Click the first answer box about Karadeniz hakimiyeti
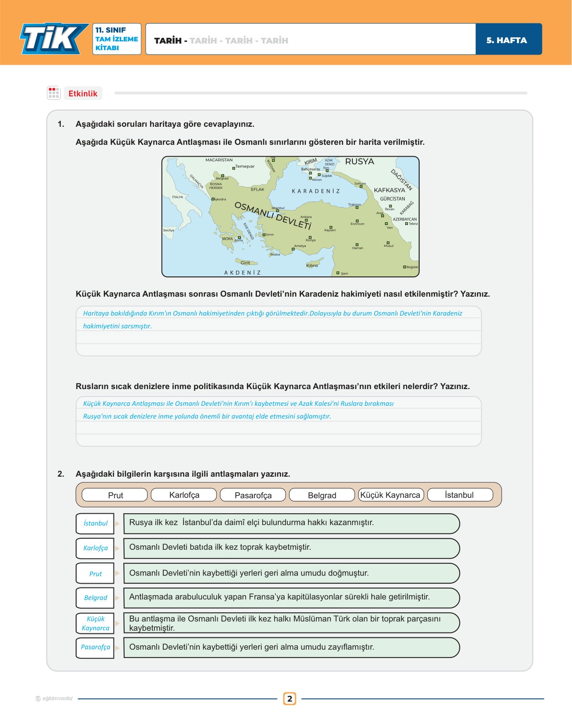 [279, 331]
